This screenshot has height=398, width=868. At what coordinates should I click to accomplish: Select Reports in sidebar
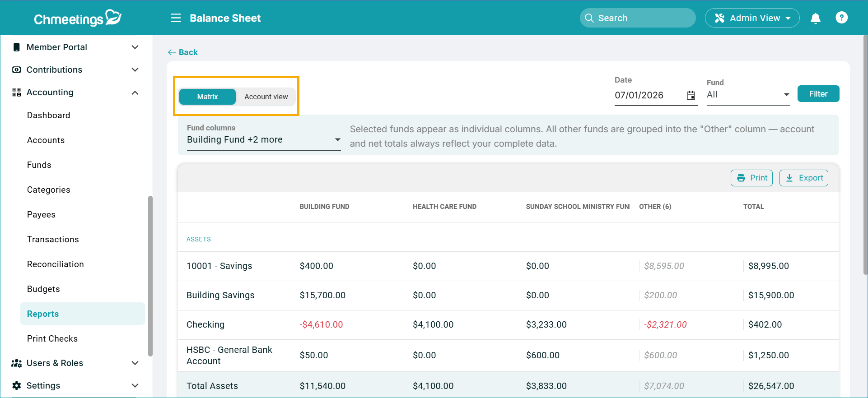83,314
